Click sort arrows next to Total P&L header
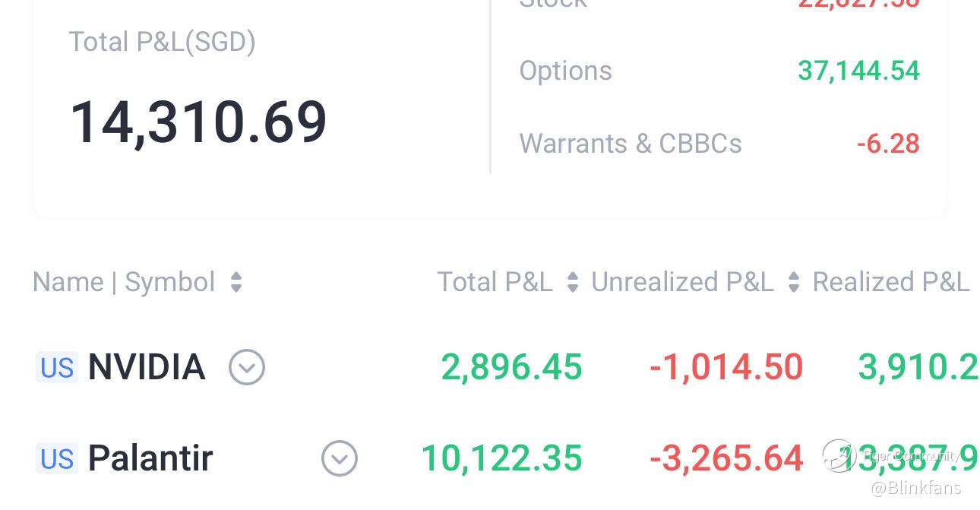 coord(573,283)
